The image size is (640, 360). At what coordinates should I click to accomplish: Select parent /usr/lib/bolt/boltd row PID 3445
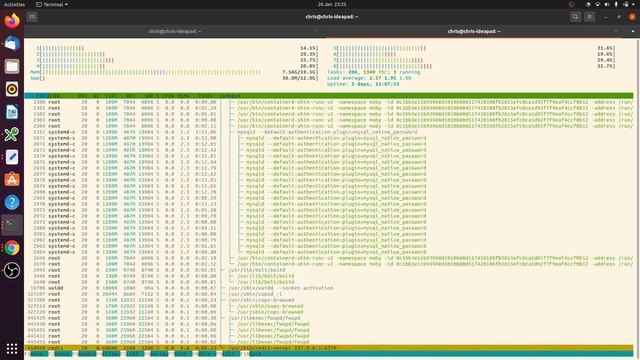click(x=329, y=270)
